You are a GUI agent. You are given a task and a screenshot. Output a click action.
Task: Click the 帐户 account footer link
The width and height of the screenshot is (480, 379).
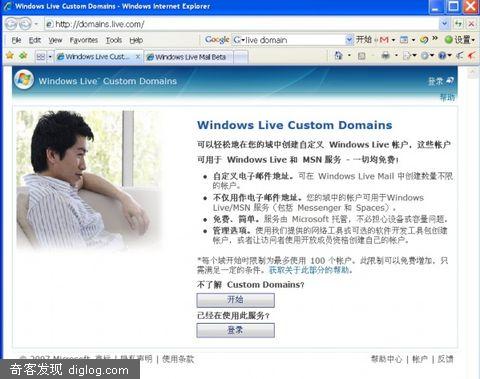tap(420, 359)
